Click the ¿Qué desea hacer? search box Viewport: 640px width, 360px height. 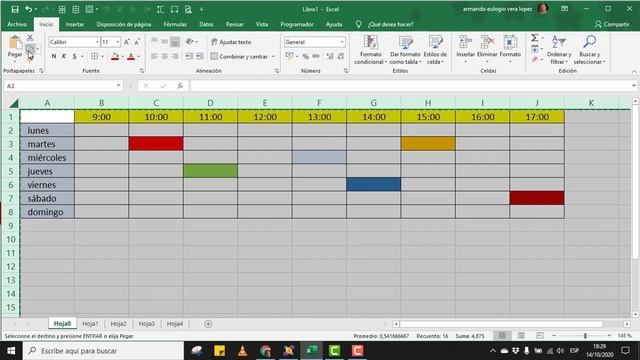pyautogui.click(x=391, y=24)
